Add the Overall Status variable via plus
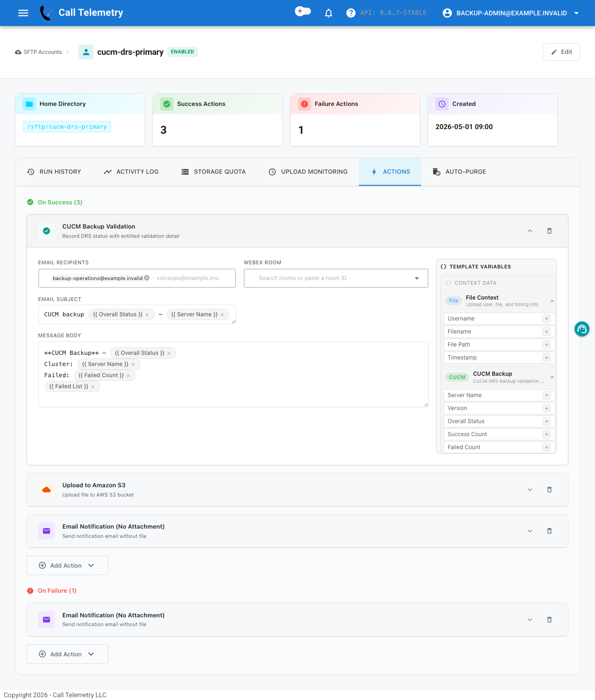This screenshot has width=595, height=700. point(547,421)
